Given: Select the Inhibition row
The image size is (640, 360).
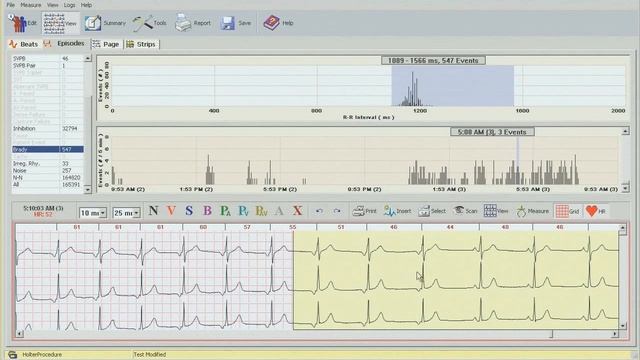Looking at the screenshot, I should click(48, 128).
